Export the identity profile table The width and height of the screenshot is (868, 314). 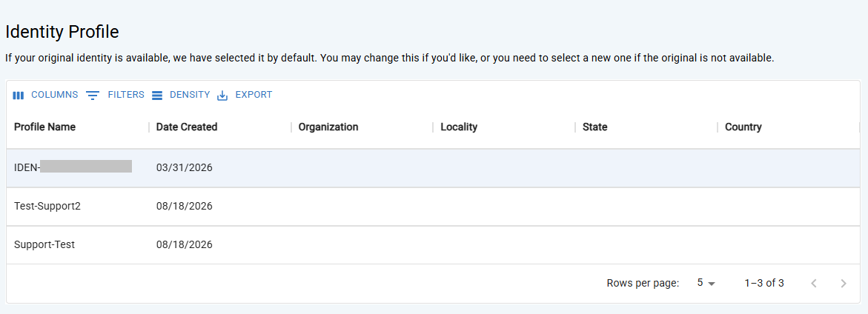pos(244,95)
